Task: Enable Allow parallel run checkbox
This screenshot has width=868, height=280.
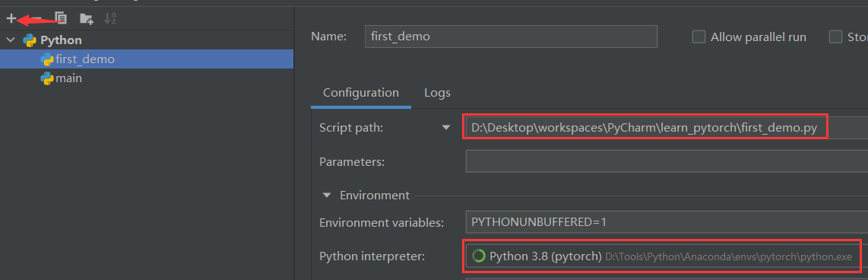Action: tap(699, 37)
